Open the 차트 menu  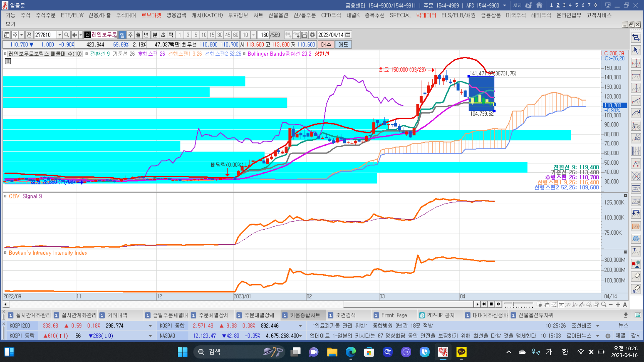click(x=258, y=15)
